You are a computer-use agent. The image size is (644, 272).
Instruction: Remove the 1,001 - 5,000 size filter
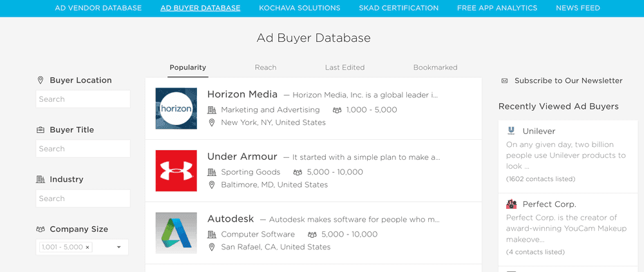point(87,248)
